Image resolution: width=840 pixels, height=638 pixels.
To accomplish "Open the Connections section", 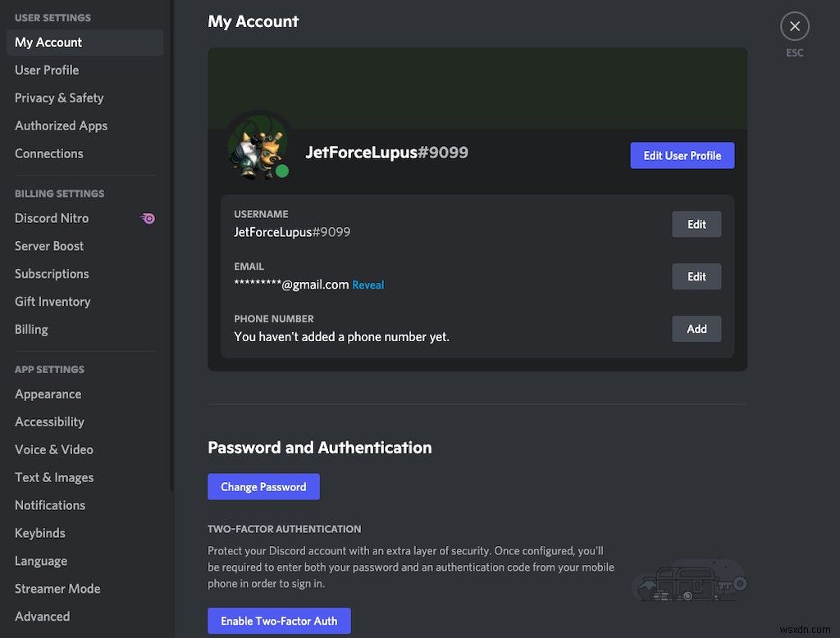I will coord(48,153).
